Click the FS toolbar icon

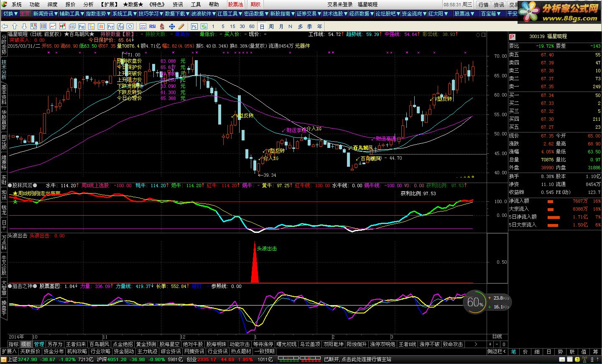point(194,26)
